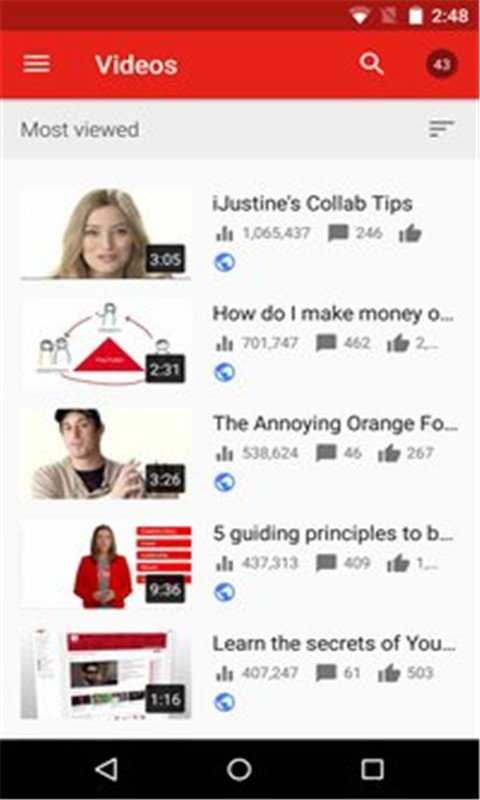Tap the likes thumbs-up icon on iJustine's video
Screen dimensions: 480x800
click(410, 234)
